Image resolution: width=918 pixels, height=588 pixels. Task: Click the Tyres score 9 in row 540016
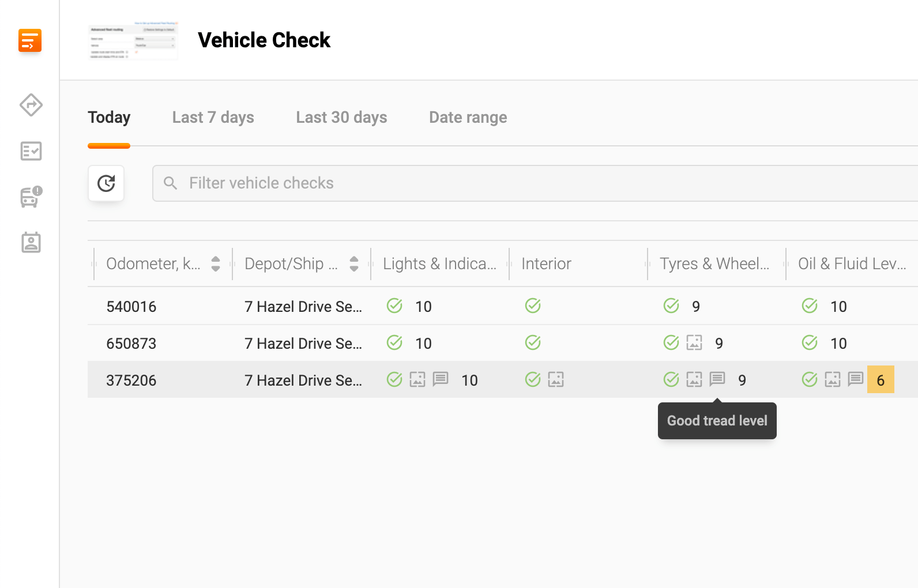(x=696, y=307)
